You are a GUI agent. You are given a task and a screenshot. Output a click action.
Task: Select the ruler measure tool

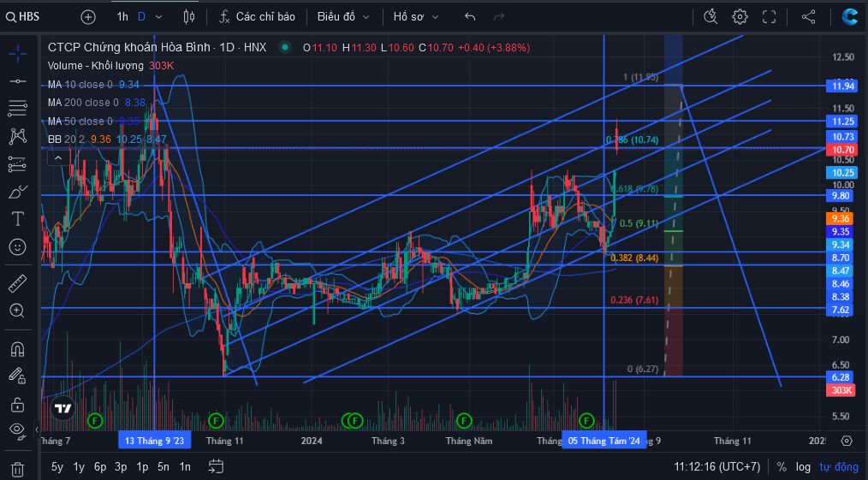(18, 283)
